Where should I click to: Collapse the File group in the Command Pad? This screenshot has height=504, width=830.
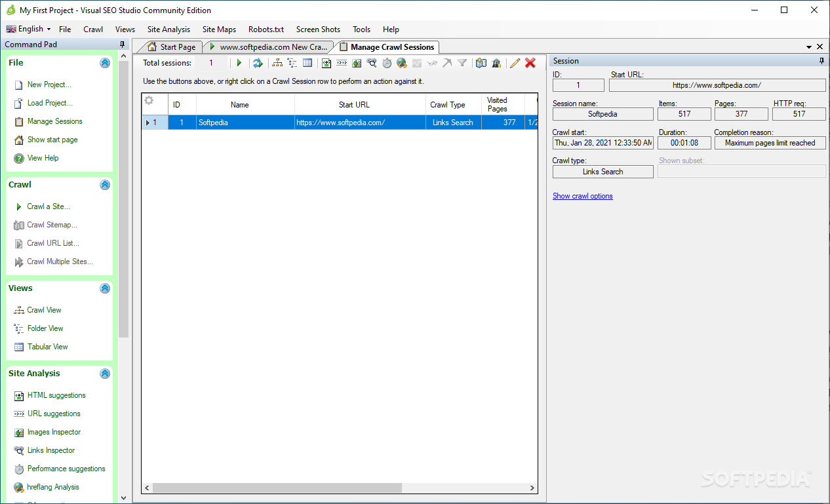(105, 63)
